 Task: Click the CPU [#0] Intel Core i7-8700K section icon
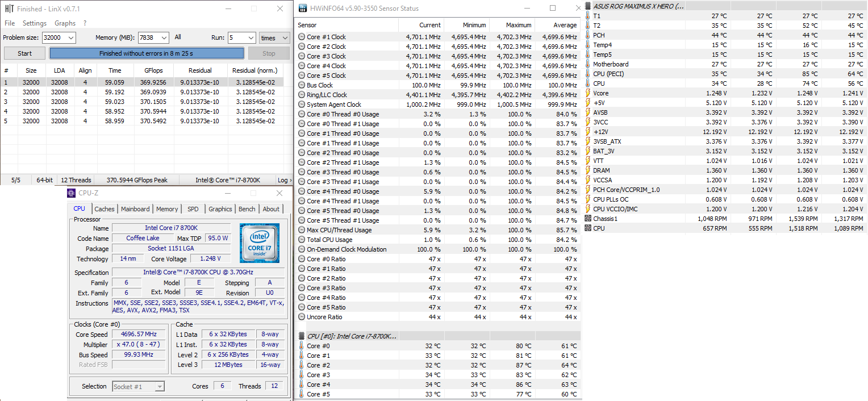pos(302,336)
